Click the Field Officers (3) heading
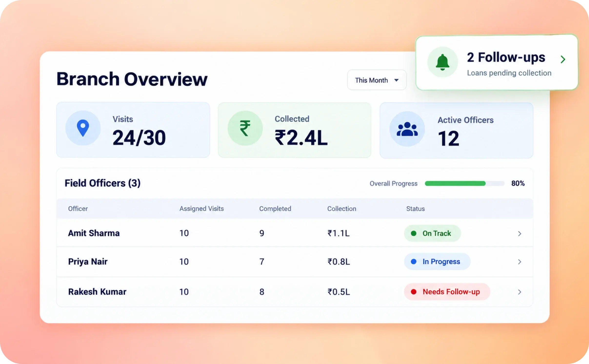 tap(102, 183)
